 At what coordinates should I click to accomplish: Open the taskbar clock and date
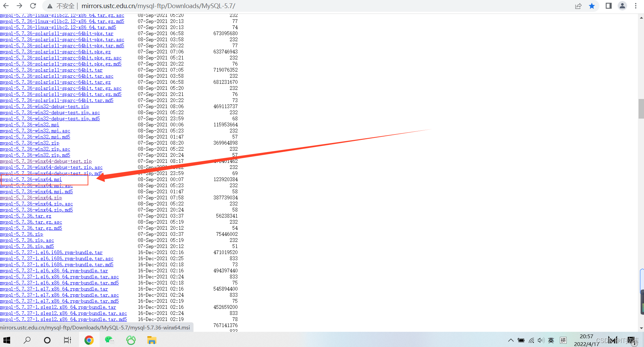point(587,340)
